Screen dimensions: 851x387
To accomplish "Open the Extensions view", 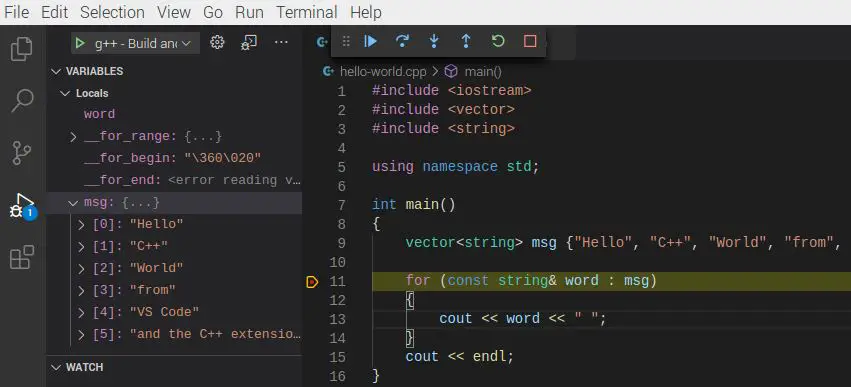I will tap(22, 257).
